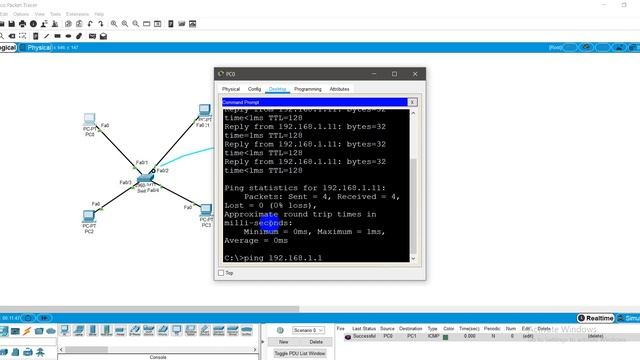The height and width of the screenshot is (360, 640).
Task: Open the Desktop tab in PC0
Action: coord(278,89)
